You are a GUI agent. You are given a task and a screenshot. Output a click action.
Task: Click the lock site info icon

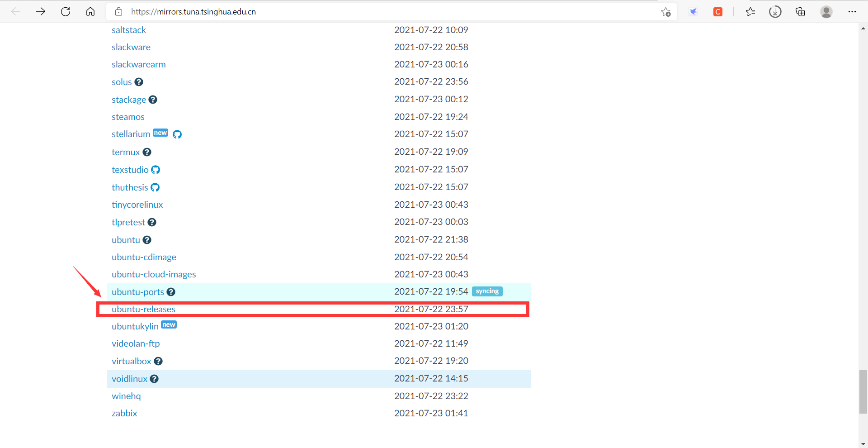point(119,12)
